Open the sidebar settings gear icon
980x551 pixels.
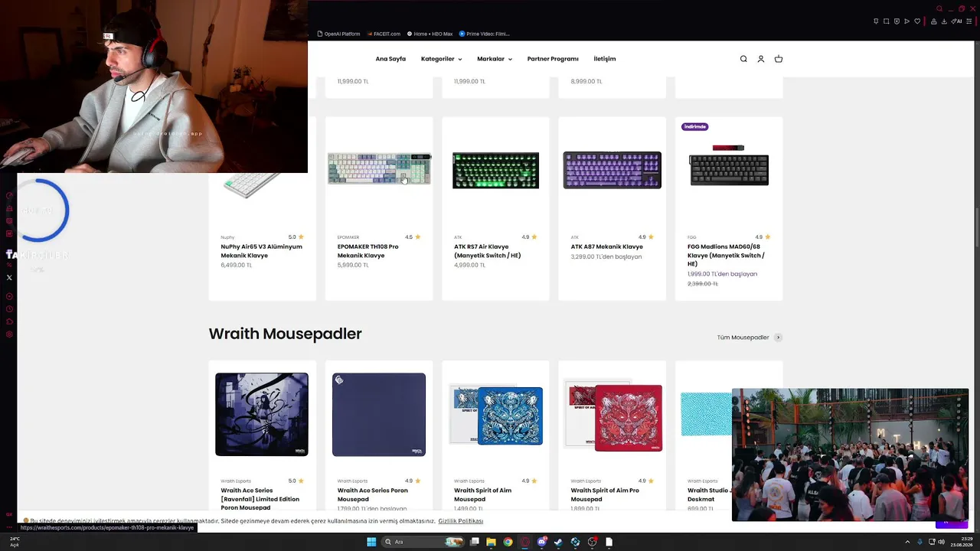[9, 334]
